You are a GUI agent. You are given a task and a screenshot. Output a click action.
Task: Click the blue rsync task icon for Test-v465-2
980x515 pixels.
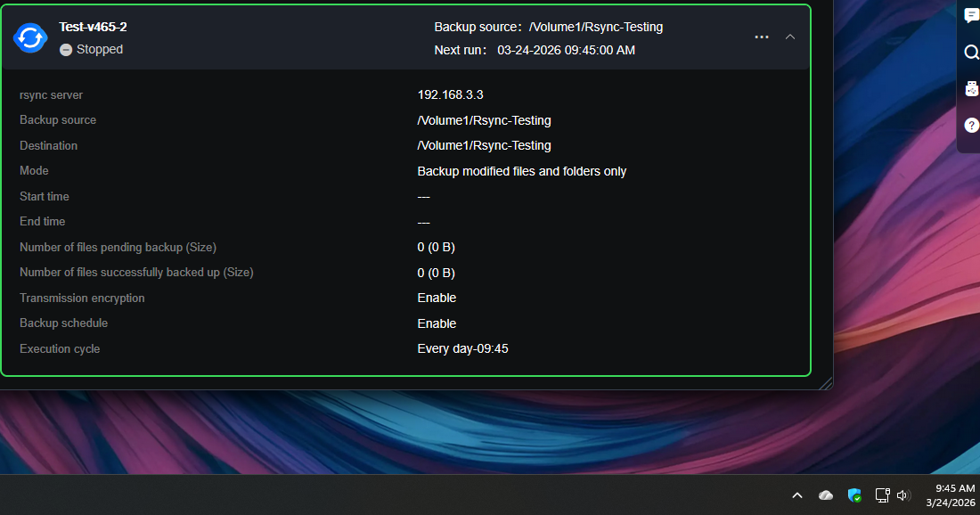[x=30, y=37]
